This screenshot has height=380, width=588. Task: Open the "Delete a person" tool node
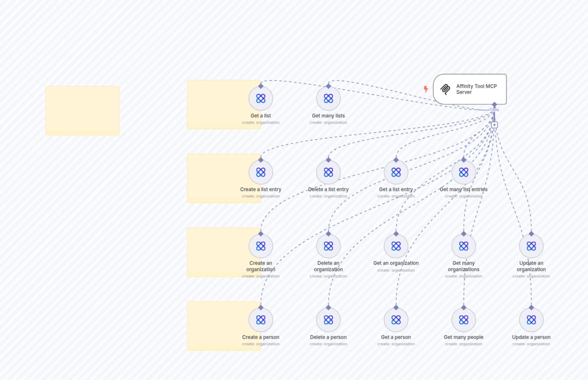(x=328, y=320)
